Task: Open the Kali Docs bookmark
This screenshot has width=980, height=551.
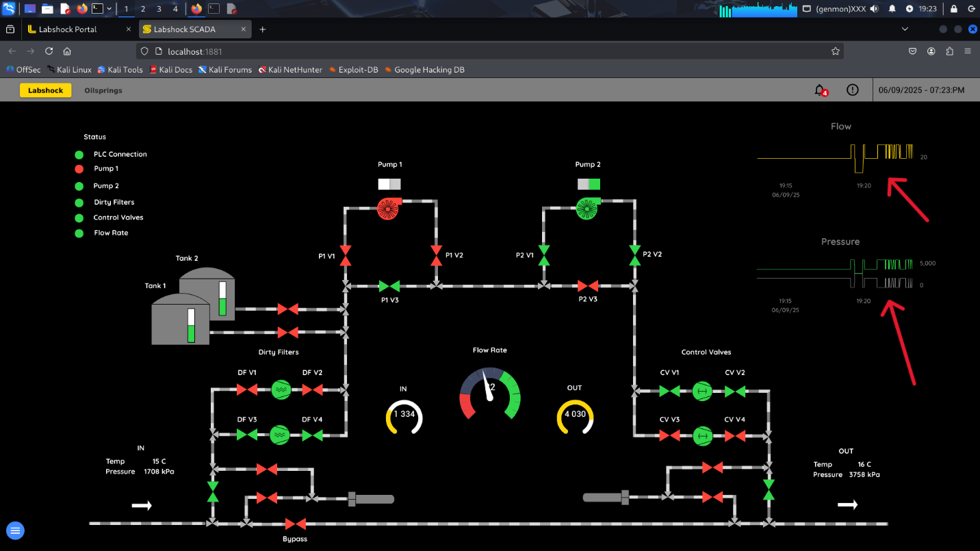Action: pyautogui.click(x=171, y=70)
